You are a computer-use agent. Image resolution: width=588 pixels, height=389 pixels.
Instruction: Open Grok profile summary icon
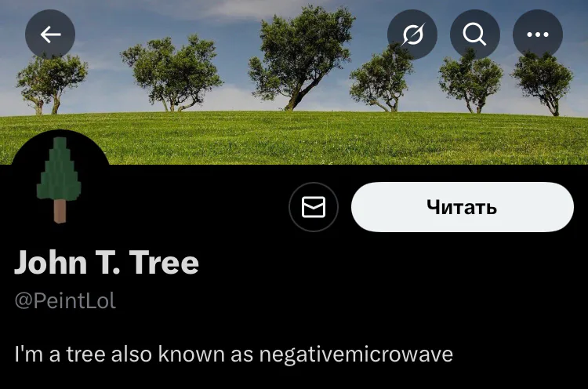tap(412, 35)
